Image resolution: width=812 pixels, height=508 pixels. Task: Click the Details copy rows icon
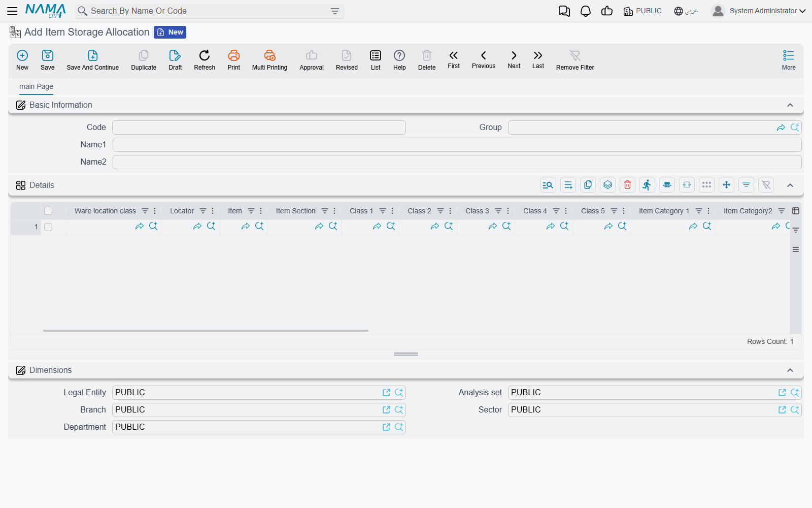tap(588, 185)
